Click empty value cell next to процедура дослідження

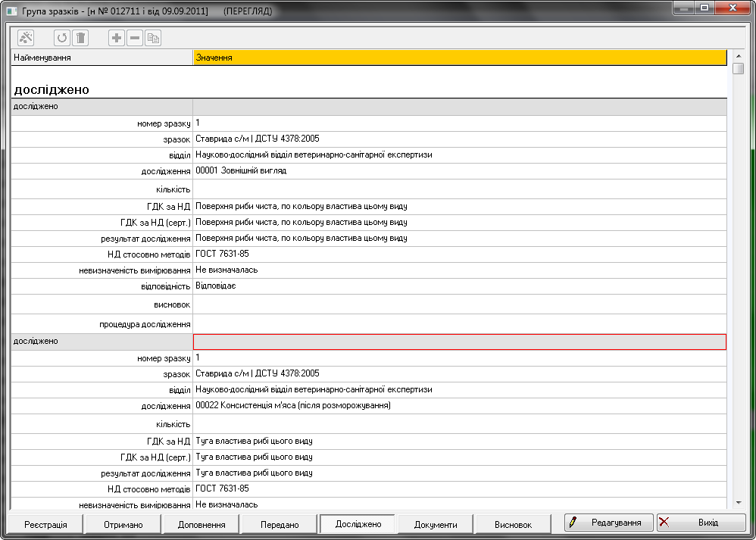460,323
